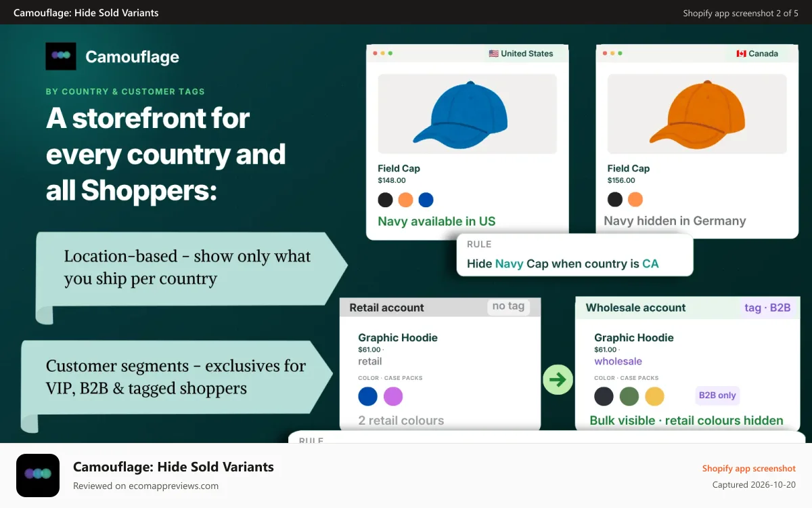Click the "tag · B2B" badge on Wholesale account
Image resolution: width=812 pixels, height=508 pixels.
click(x=767, y=308)
